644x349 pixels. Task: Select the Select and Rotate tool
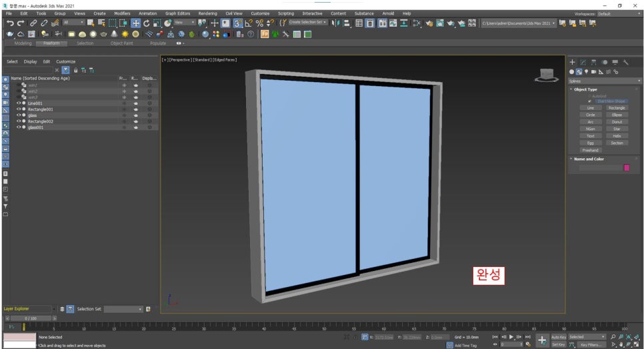click(x=146, y=23)
